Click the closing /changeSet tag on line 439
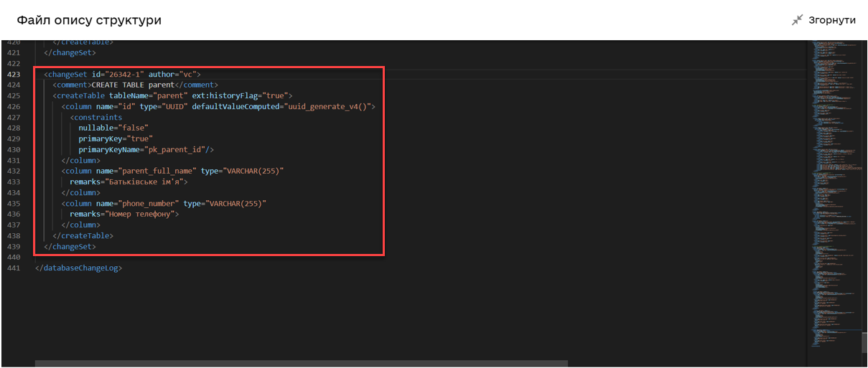Viewport: 868px width, 368px height. coord(70,247)
